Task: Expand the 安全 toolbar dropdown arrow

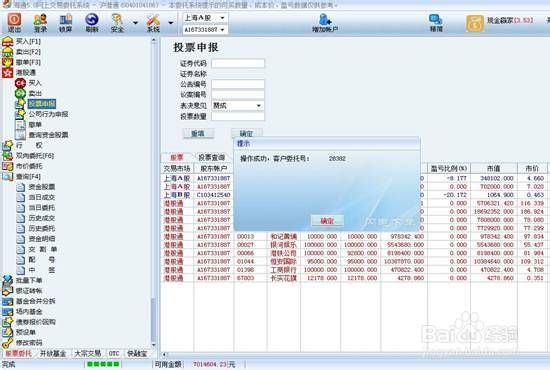Action: pos(135,23)
